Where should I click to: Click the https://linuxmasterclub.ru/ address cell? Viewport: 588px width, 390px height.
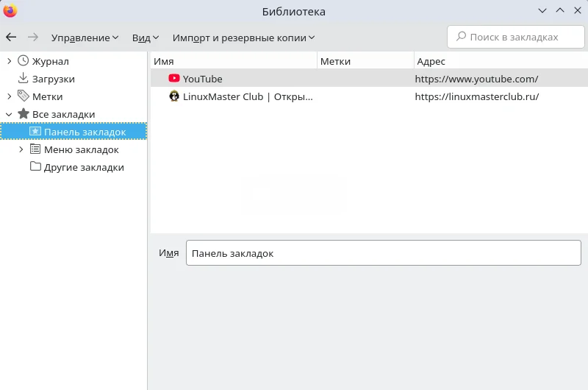477,96
